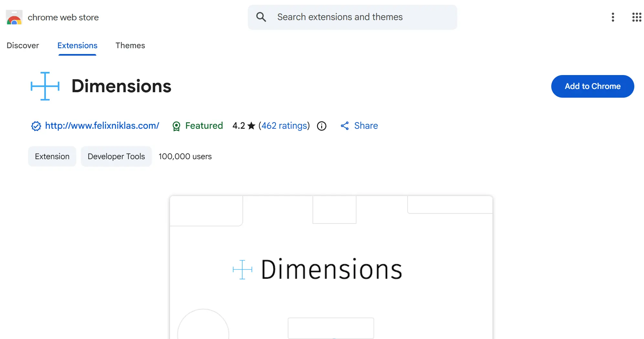This screenshot has height=339, width=644.
Task: Click the Share link text
Action: pyautogui.click(x=366, y=126)
